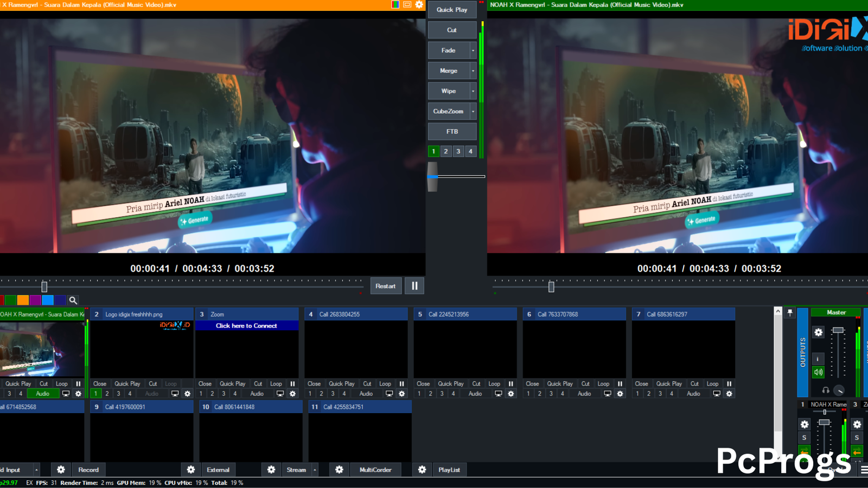
Task: Open settings gear for Zoom input
Action: point(292,394)
